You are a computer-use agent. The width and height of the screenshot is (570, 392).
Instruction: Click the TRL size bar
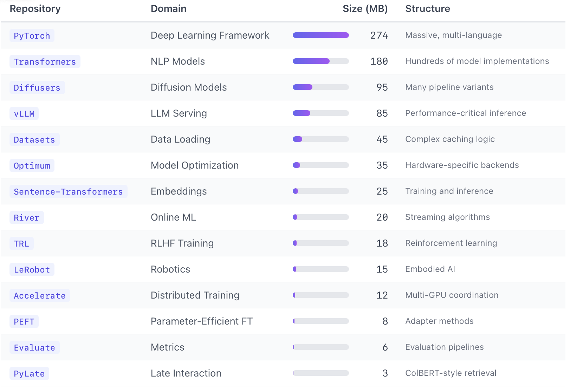click(321, 243)
